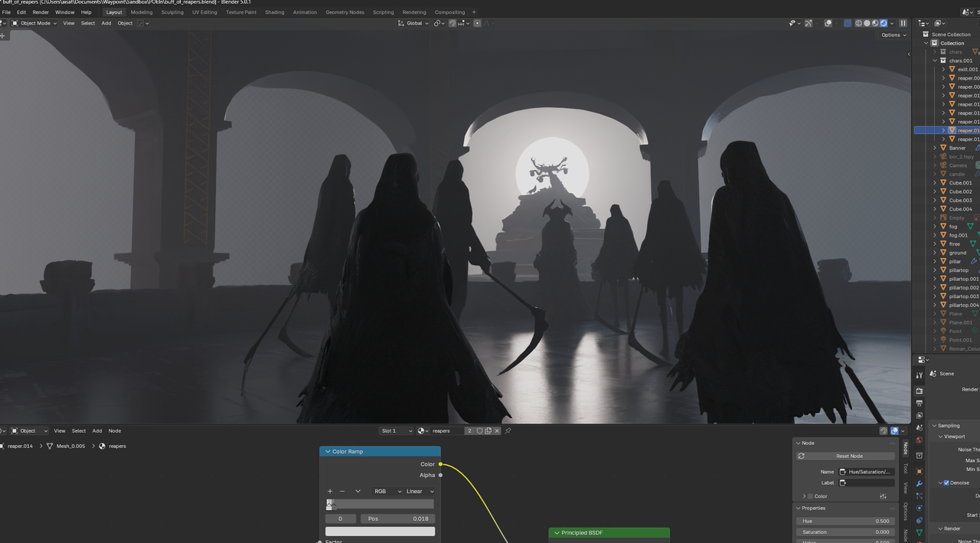Open viewport Select menu
The height and width of the screenshot is (543, 980).
(88, 23)
